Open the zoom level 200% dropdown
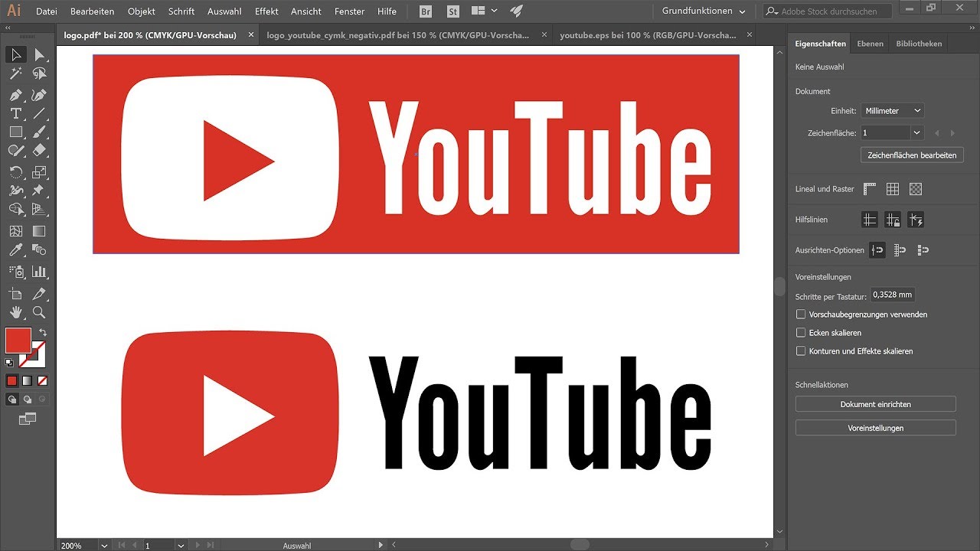This screenshot has height=551, width=980. pyautogui.click(x=103, y=546)
